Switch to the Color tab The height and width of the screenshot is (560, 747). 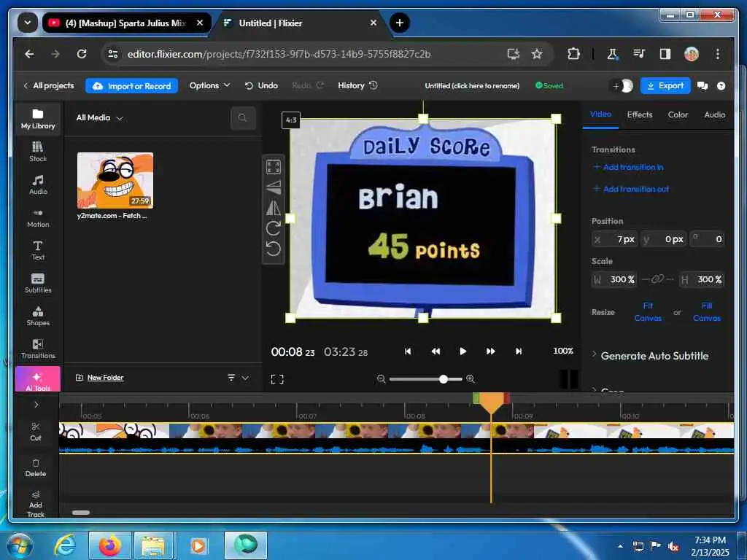(x=678, y=114)
